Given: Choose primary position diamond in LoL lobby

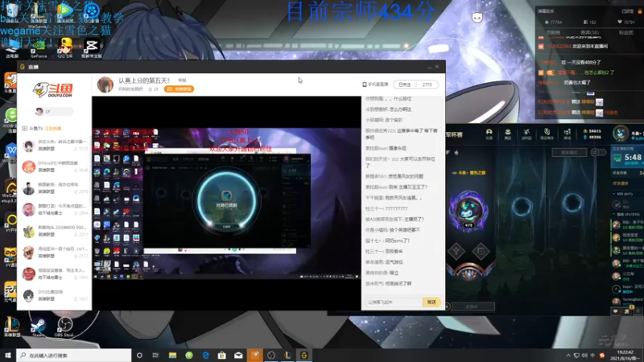Looking at the screenshot, I should 456,251.
